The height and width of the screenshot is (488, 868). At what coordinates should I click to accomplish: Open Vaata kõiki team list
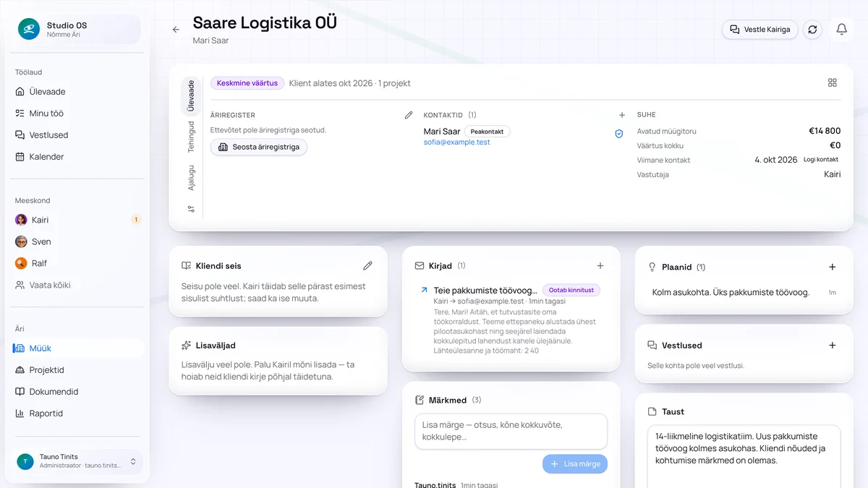pos(78,285)
